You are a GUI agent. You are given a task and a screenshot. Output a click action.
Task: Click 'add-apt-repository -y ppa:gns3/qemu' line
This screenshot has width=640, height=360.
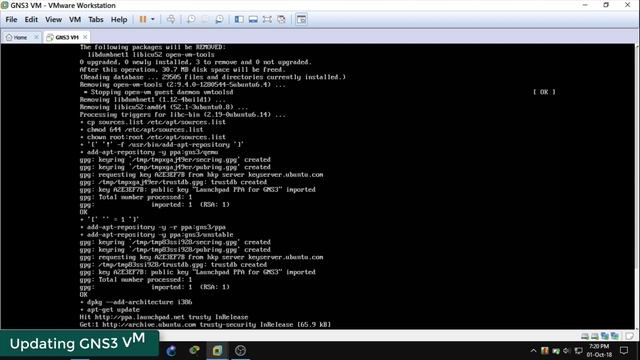(149, 152)
